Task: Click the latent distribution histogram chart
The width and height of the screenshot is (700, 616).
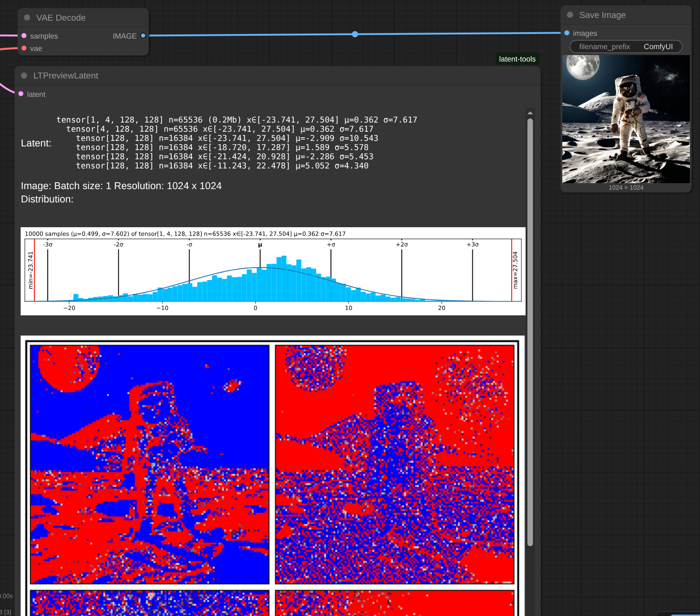Action: pos(273,271)
